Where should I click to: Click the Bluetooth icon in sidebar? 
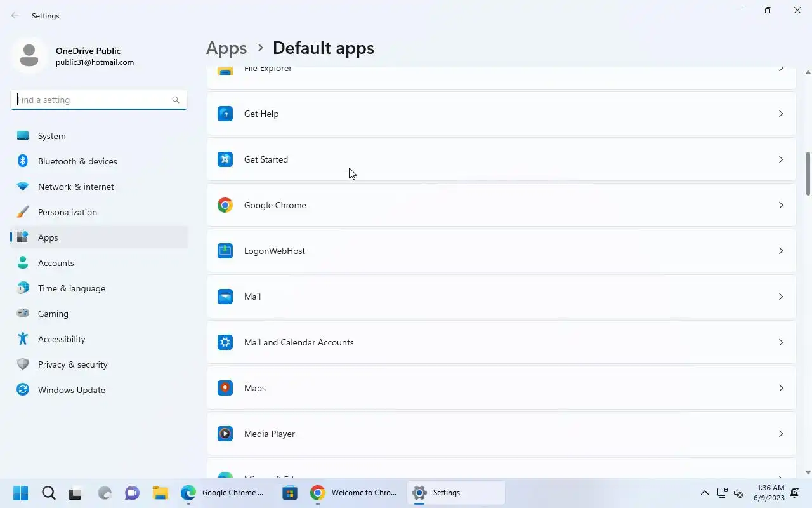[23, 161]
